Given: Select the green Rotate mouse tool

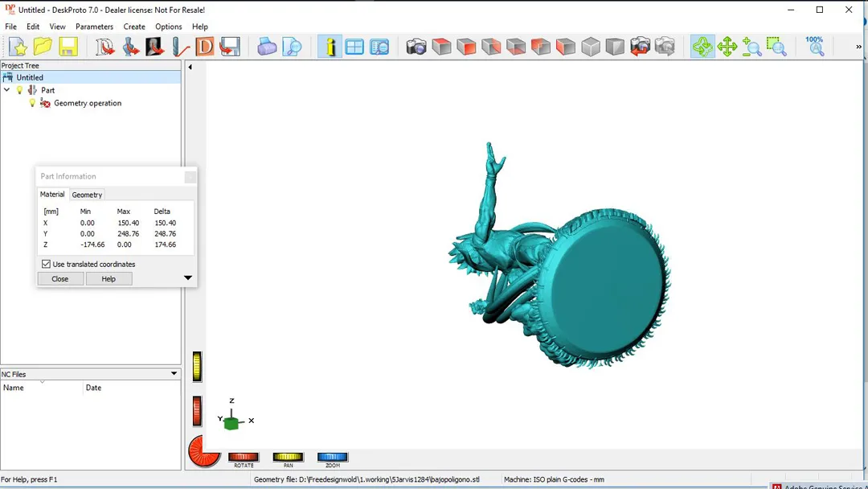Looking at the screenshot, I should click(702, 47).
